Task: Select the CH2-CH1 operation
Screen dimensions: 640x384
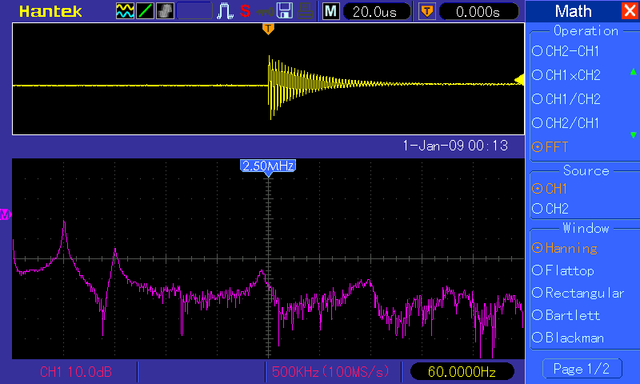Action: pos(567,51)
